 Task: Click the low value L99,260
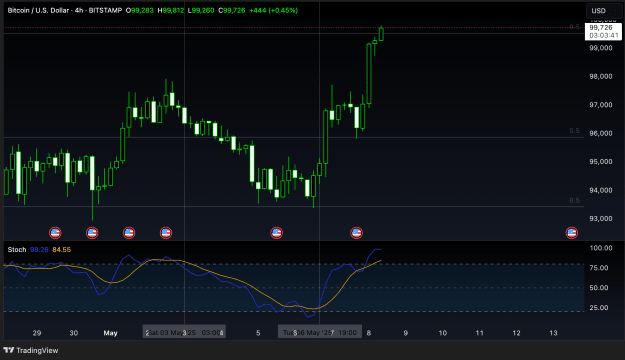pyautogui.click(x=201, y=10)
